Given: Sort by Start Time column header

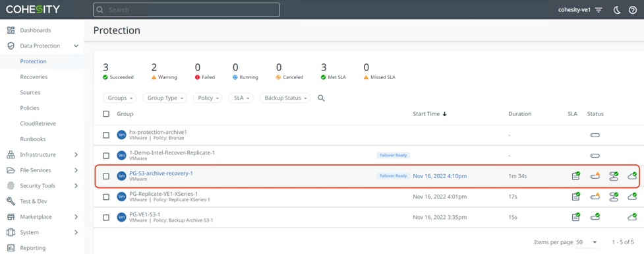Looking at the screenshot, I should point(430,114).
